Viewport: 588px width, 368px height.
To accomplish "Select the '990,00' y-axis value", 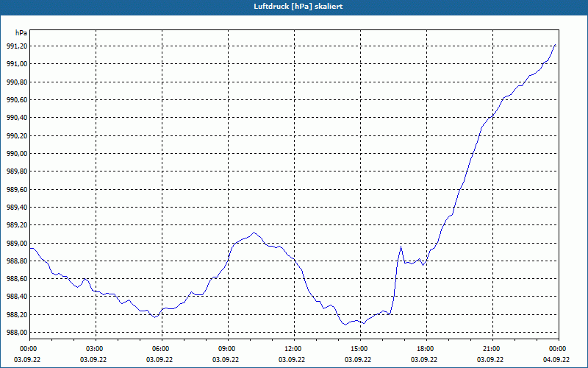I will point(17,154).
